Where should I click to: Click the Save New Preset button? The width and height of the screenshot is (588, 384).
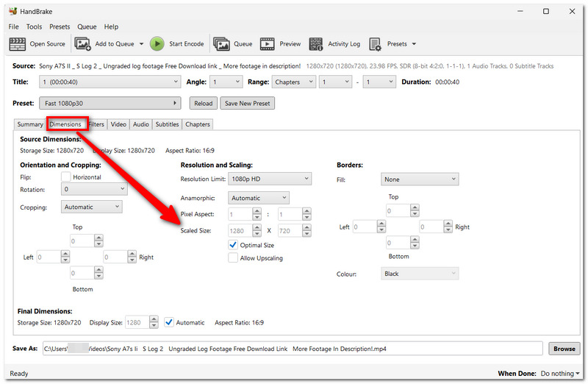[x=248, y=103]
